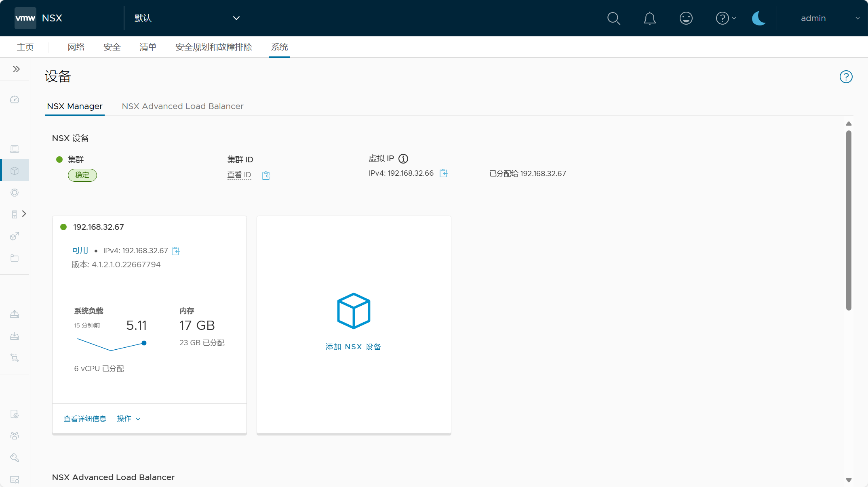The width and height of the screenshot is (868, 487).
Task: Click the scrollbar down arrow
Action: coord(849,480)
